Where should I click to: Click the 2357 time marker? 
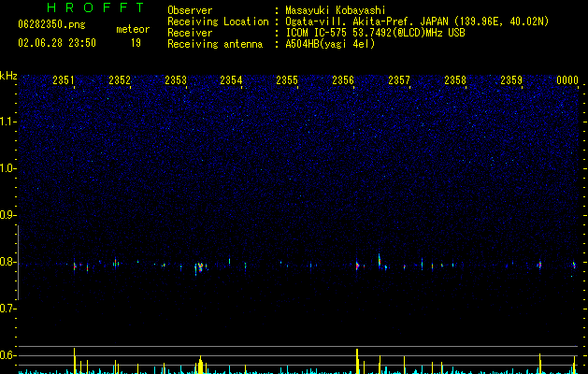click(399, 80)
